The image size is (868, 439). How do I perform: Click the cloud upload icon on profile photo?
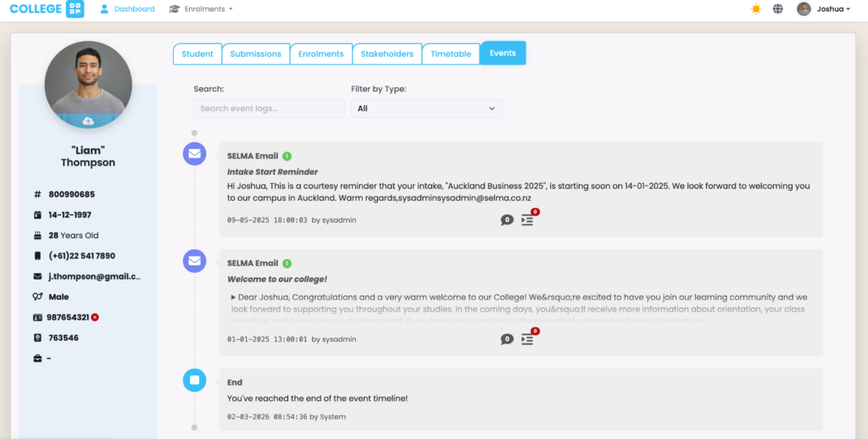point(87,121)
